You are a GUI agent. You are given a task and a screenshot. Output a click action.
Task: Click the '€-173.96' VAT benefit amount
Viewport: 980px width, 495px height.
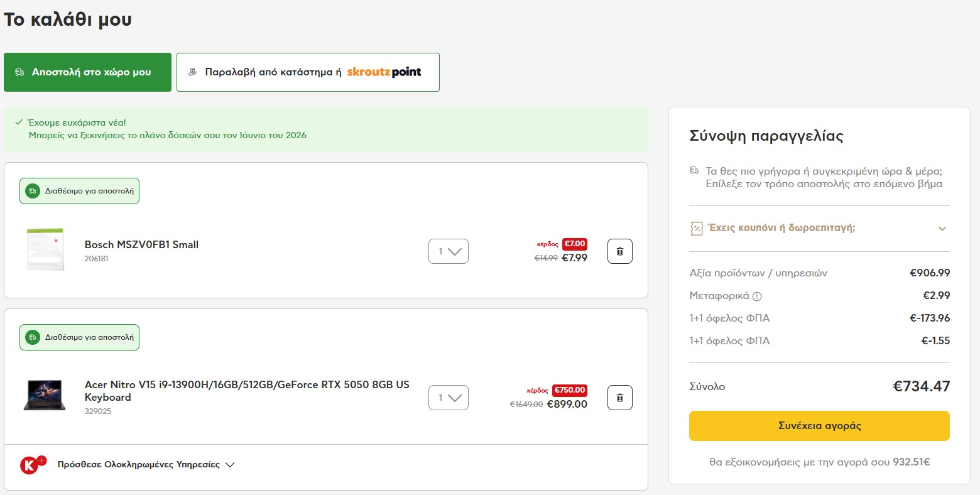(x=930, y=318)
